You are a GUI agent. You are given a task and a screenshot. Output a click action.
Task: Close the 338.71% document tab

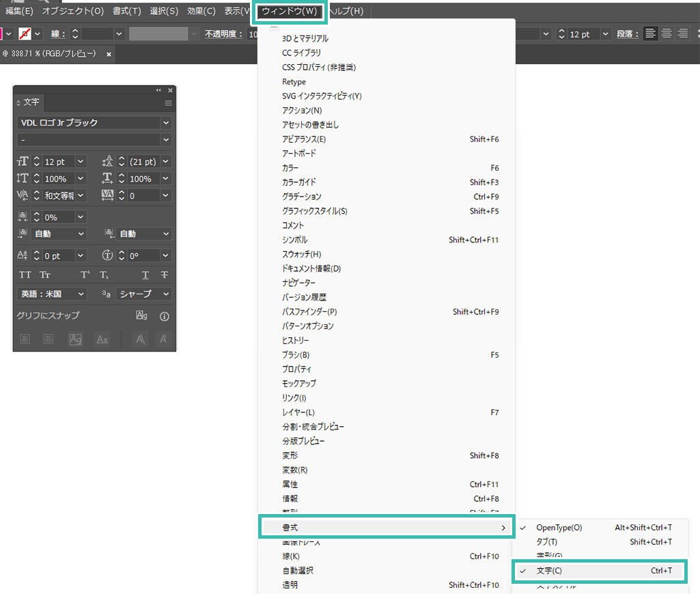click(x=109, y=54)
